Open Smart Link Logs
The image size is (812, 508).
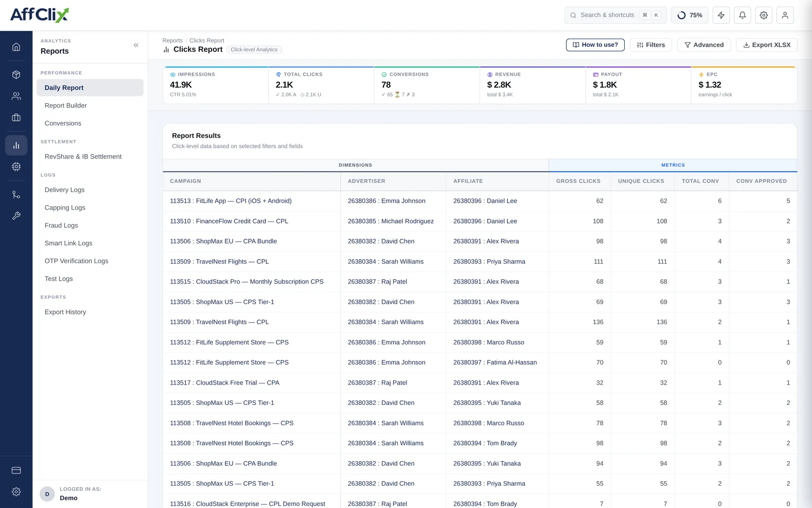(x=90, y=243)
